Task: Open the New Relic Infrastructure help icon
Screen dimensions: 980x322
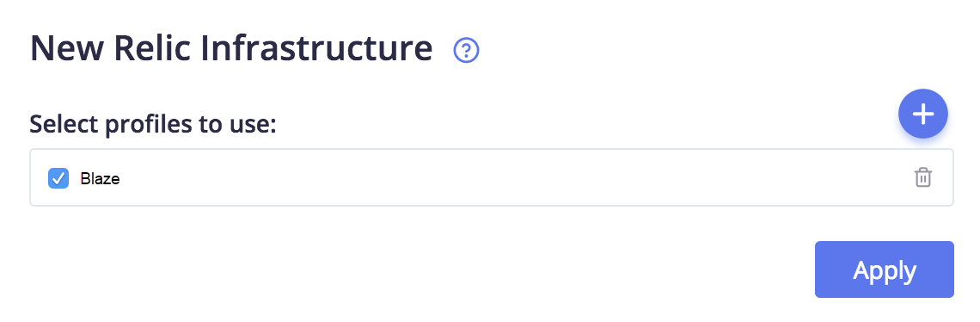Action: (466, 51)
